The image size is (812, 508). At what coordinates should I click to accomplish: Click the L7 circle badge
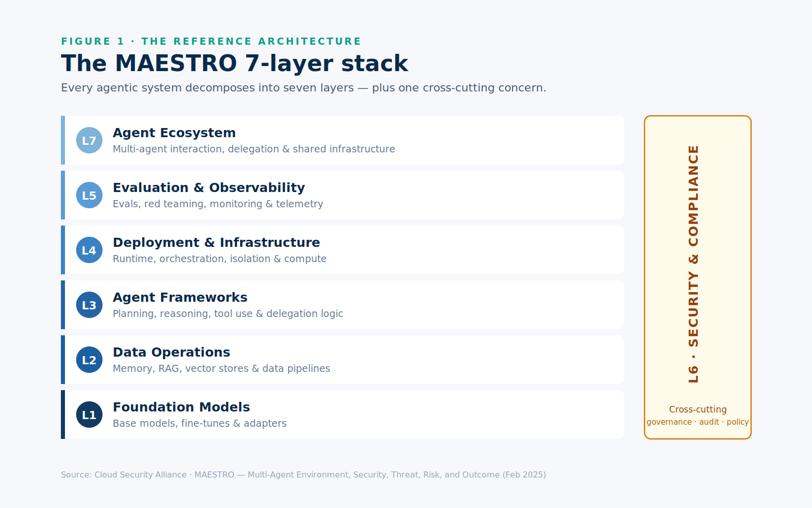coord(89,140)
